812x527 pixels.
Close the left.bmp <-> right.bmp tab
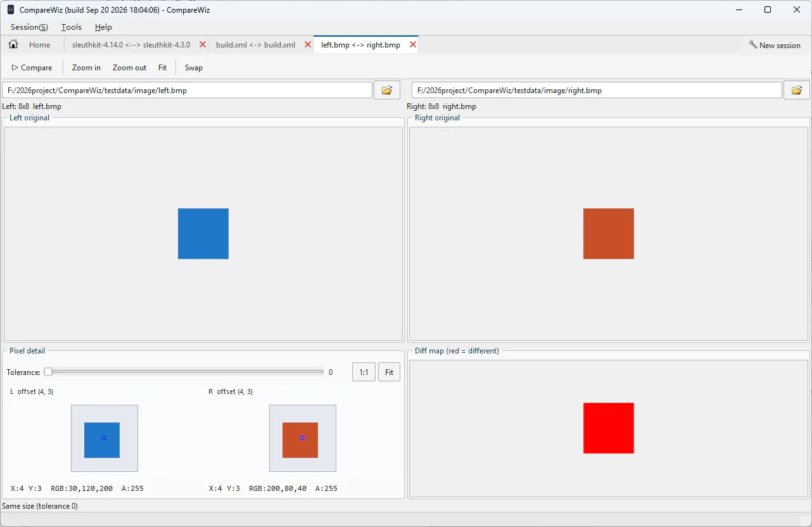pyautogui.click(x=413, y=44)
